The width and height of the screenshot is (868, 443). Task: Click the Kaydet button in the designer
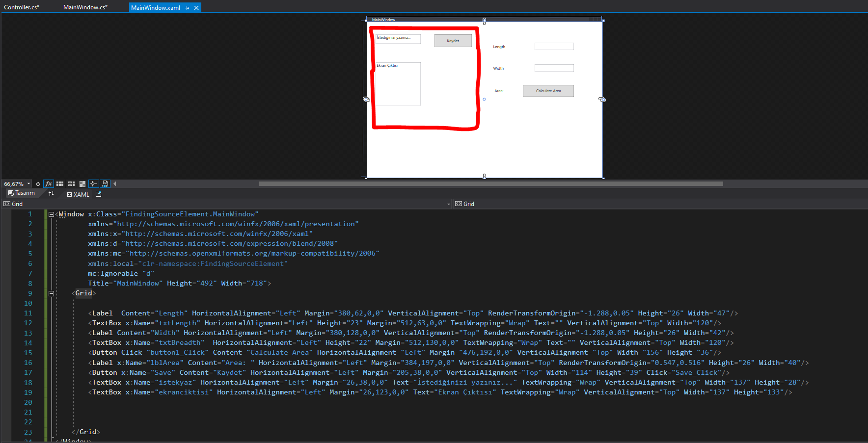click(452, 40)
